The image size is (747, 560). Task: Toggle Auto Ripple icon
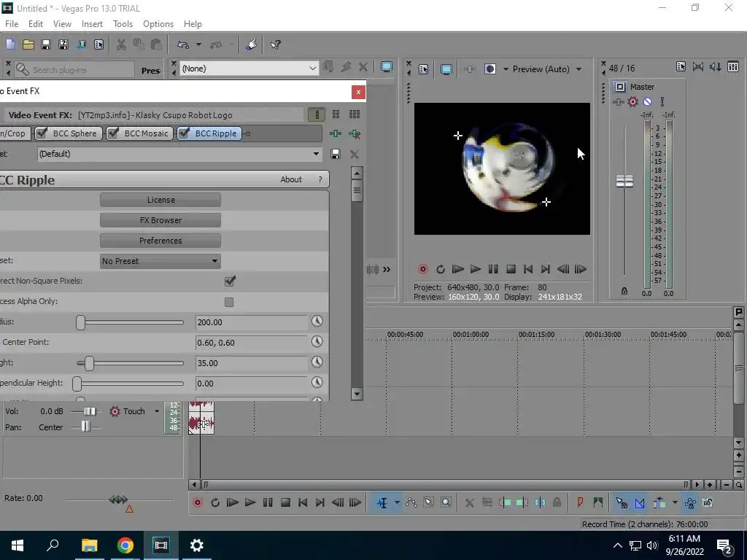click(659, 502)
